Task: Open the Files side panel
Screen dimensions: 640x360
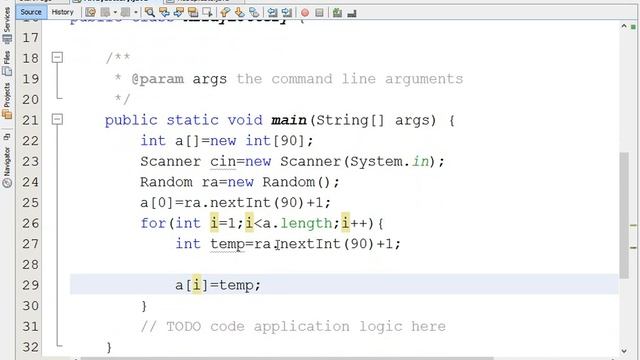Action: pos(7,63)
